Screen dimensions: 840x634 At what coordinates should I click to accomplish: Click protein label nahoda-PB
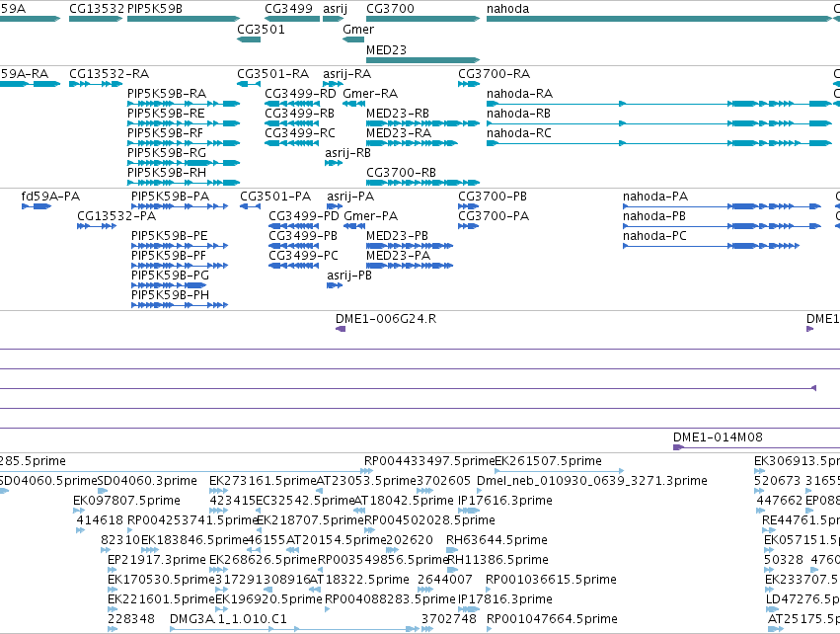point(654,216)
